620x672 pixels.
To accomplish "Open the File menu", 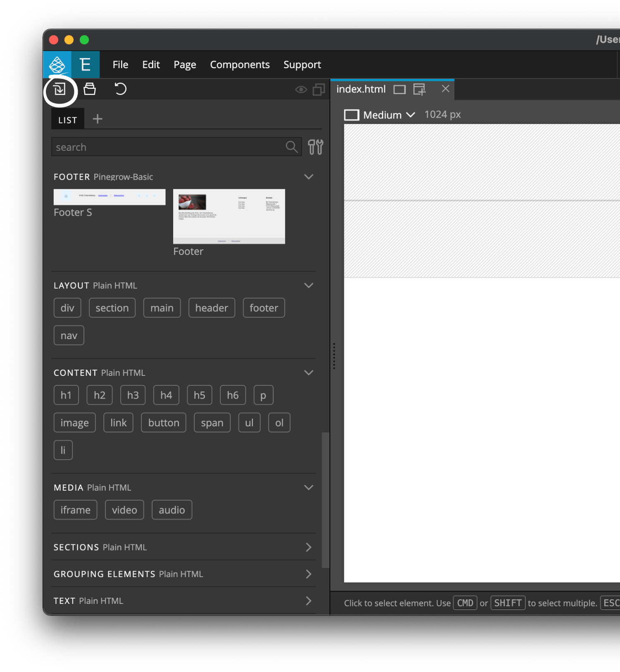I will (x=120, y=65).
